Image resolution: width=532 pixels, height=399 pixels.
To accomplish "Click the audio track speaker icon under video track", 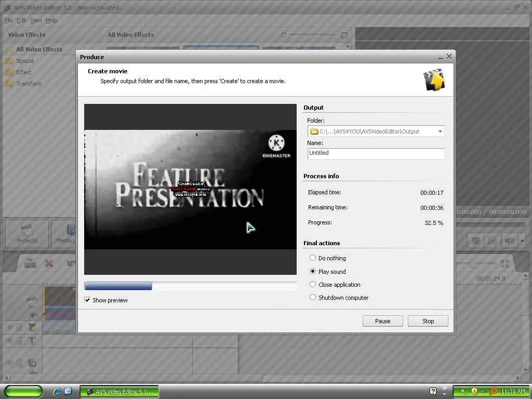I will [33, 315].
